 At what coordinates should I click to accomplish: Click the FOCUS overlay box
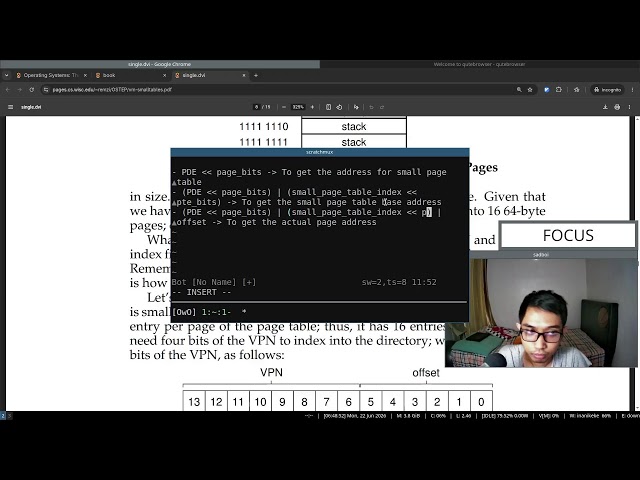pos(568,236)
